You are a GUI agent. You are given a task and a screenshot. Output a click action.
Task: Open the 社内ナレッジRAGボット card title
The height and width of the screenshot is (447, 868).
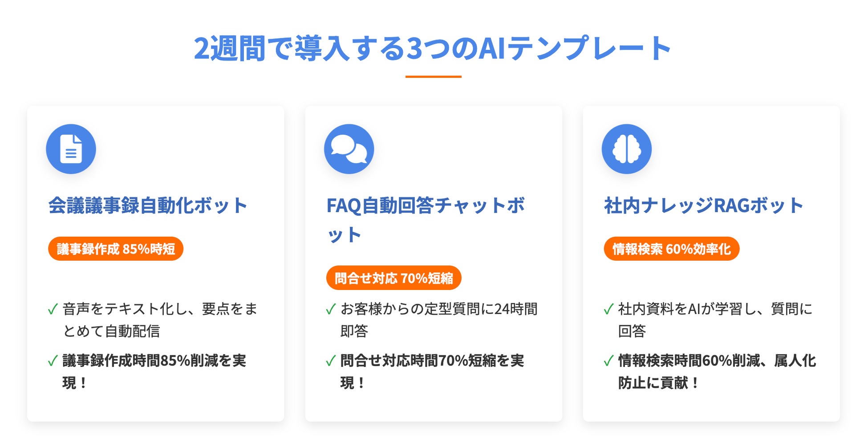pyautogui.click(x=703, y=206)
